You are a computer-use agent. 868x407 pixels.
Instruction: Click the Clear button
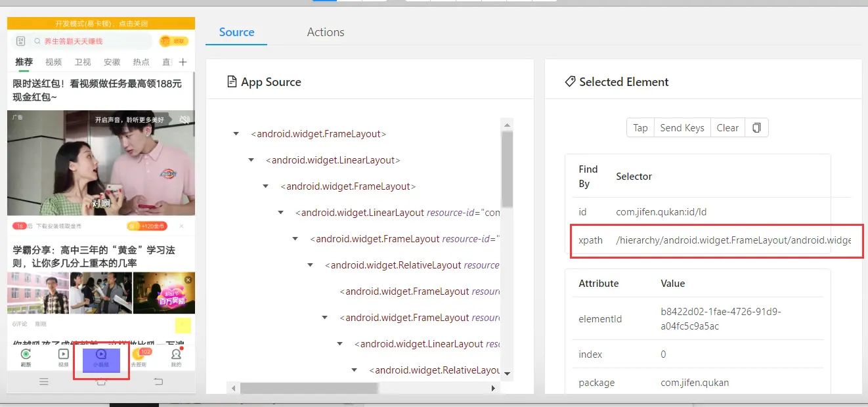(x=727, y=128)
